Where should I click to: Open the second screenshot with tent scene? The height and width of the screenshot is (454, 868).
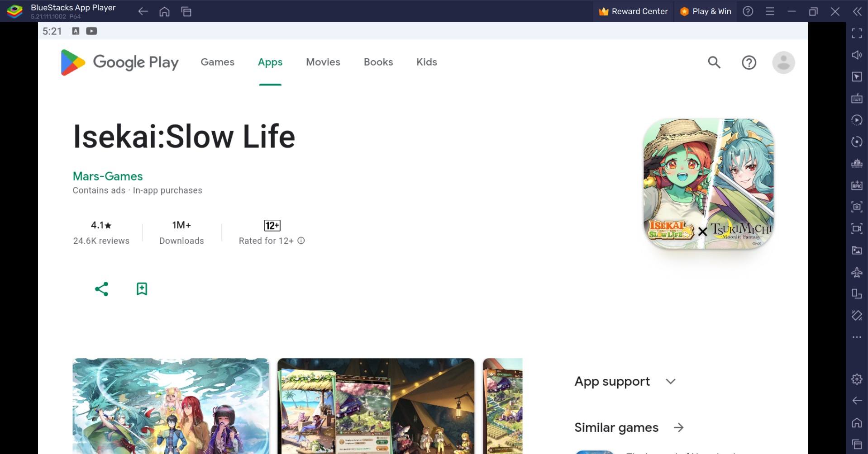(x=376, y=406)
